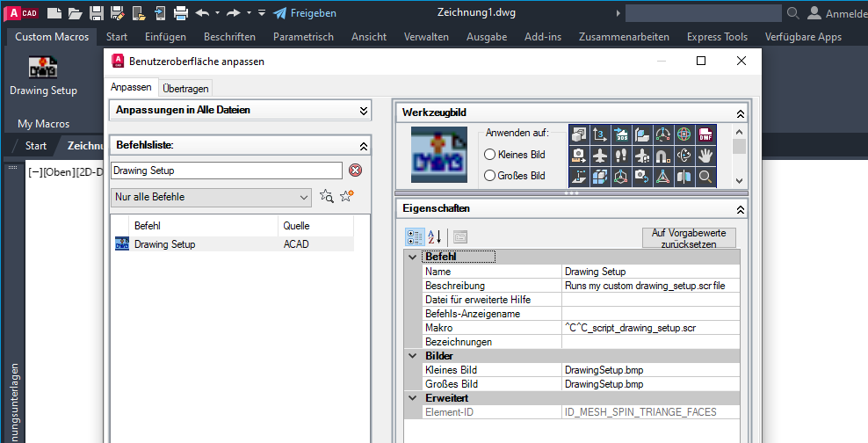Click the find command star-magnifier icon
868x443 pixels.
[x=327, y=196]
